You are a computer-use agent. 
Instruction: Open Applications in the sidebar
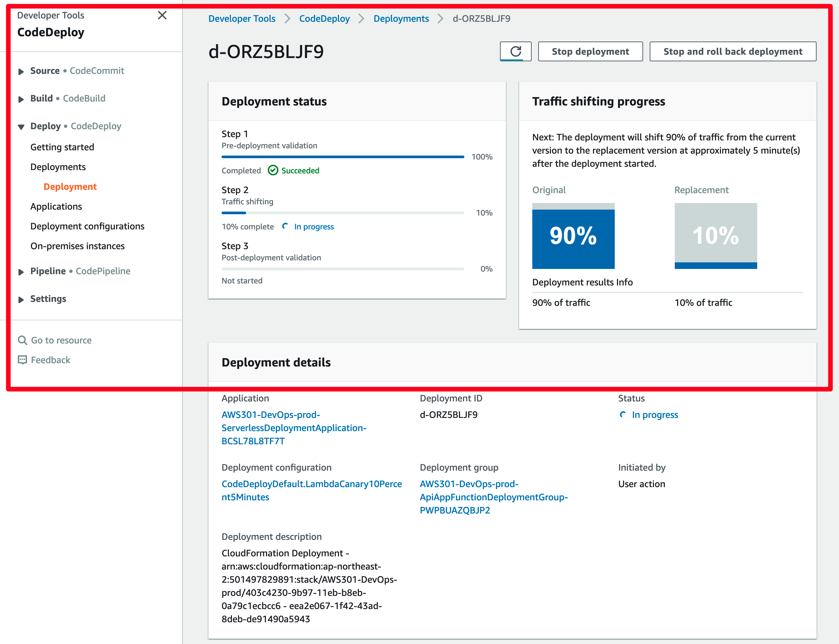56,206
